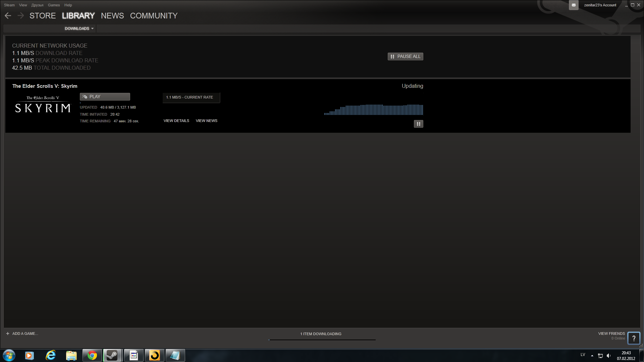The height and width of the screenshot is (362, 644).
Task: Click the 1.1 MB/S current rate box
Action: [x=191, y=98]
